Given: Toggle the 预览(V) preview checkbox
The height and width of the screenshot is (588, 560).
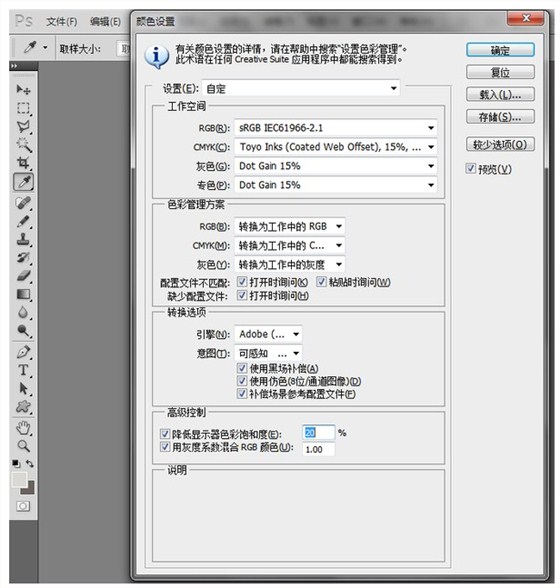Looking at the screenshot, I should (470, 168).
